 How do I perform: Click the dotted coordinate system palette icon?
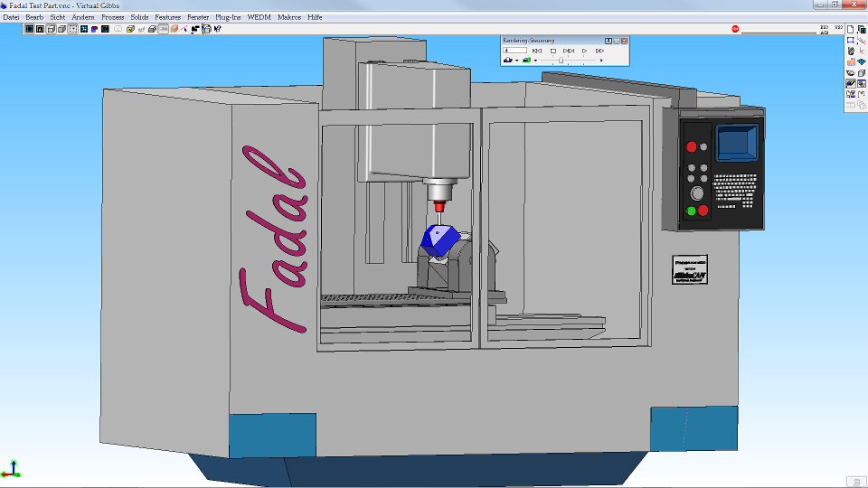click(x=862, y=41)
